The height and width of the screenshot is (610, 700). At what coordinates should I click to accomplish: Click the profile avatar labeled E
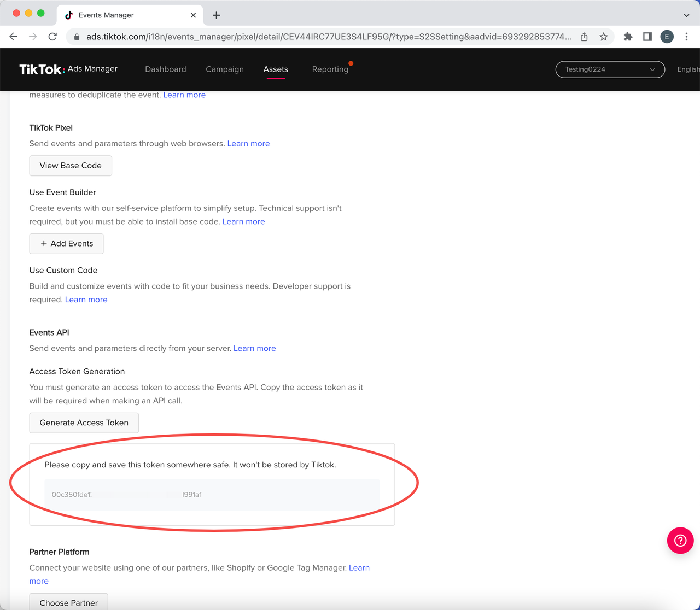click(x=667, y=37)
